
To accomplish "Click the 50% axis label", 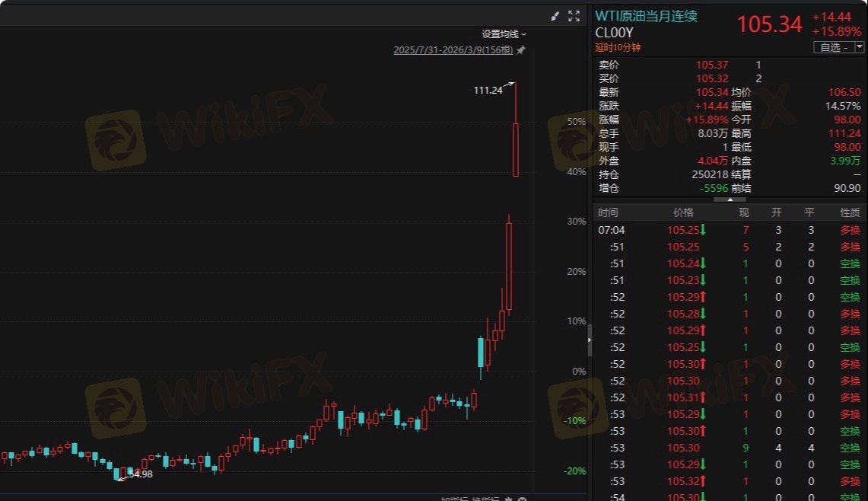I will point(577,121).
